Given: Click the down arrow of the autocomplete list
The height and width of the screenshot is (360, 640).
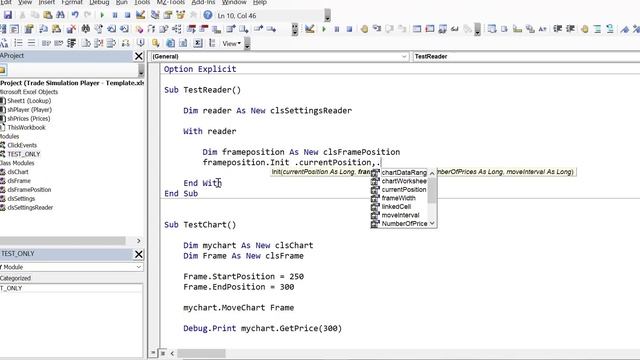Looking at the screenshot, I should click(x=432, y=224).
